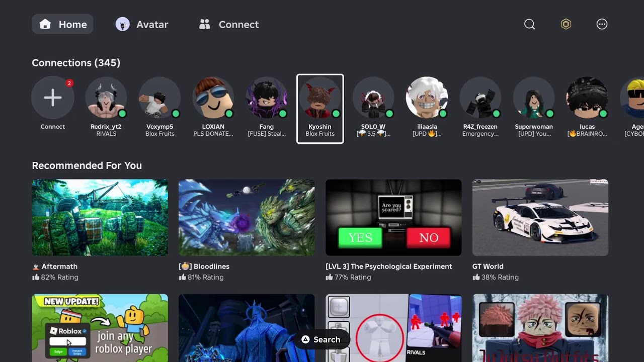Screen dimensions: 644x362
Task: Click '[FUSE] Steal...' status under Fang
Action: (x=267, y=134)
